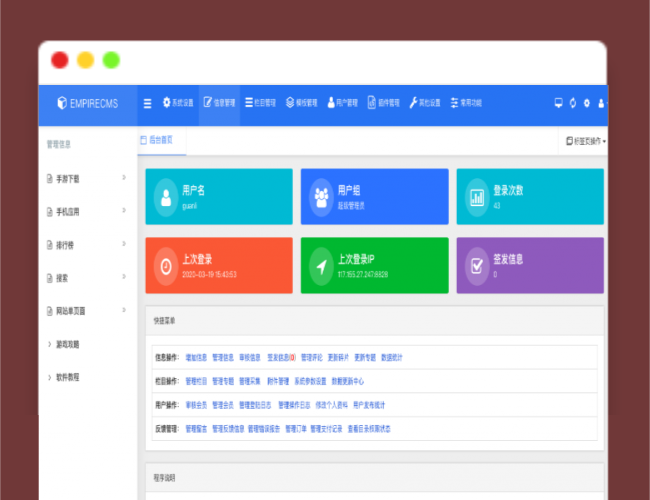The image size is (650, 500).
Task: Switch to the 后台首页 tab
Action: tap(161, 141)
